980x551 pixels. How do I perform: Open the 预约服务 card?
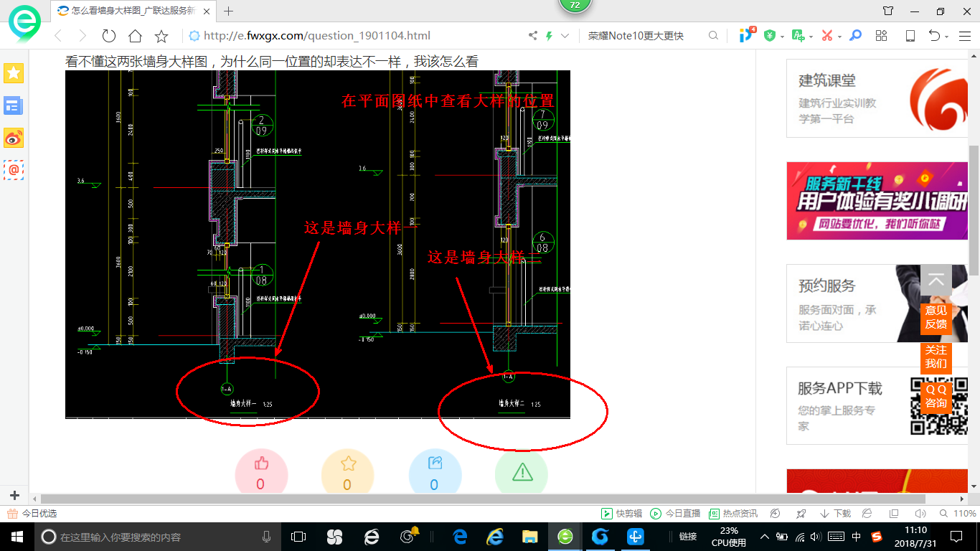pyautogui.click(x=877, y=303)
